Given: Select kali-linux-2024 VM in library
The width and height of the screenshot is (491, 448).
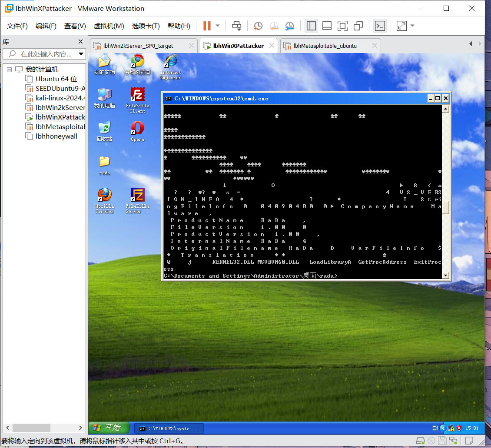Looking at the screenshot, I should (55, 98).
